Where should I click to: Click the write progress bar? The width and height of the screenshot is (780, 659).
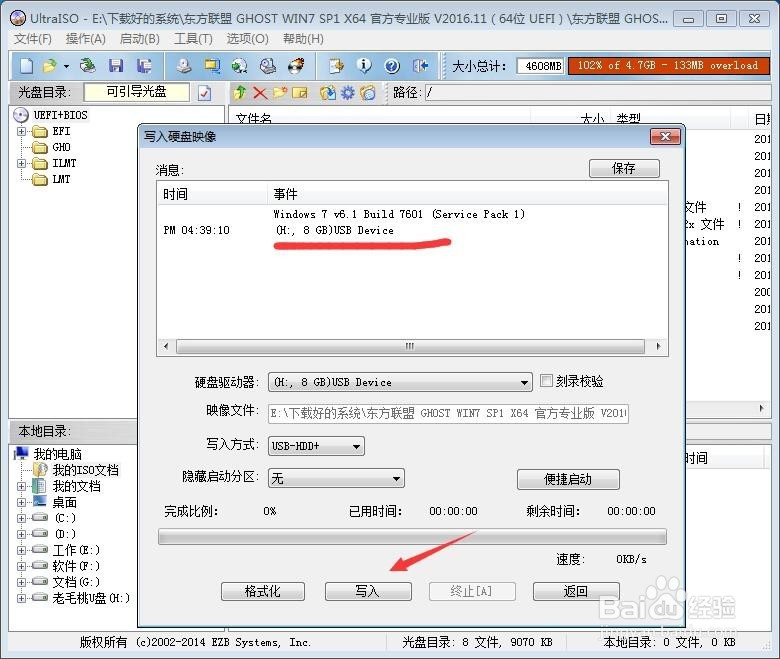coord(412,537)
